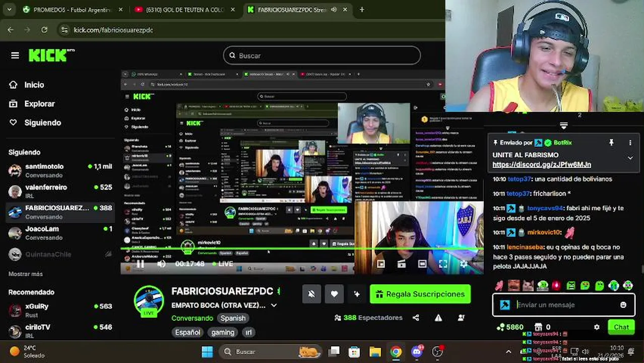
Task: Enter fullscreen on the stream player
Action: (443, 264)
